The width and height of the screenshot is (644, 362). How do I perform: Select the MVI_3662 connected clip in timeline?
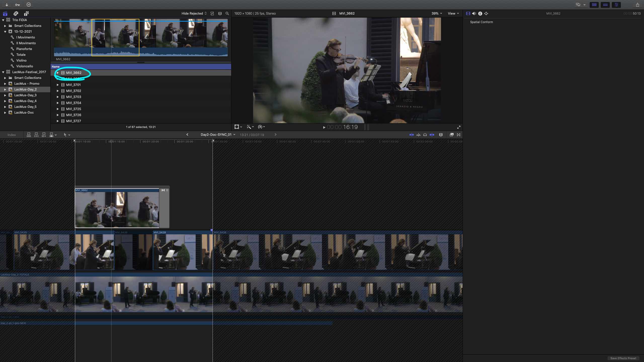117,208
